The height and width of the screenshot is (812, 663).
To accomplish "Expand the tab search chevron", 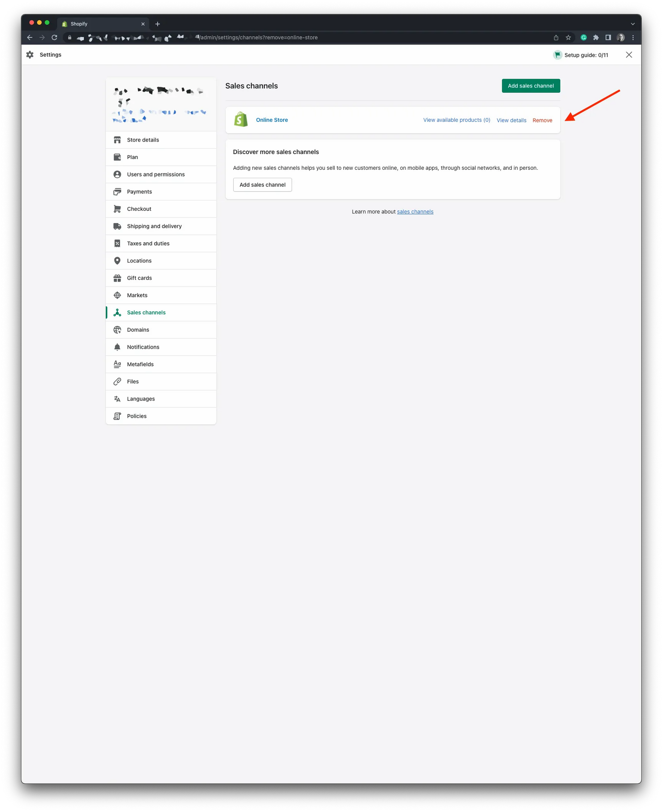I will (x=632, y=24).
